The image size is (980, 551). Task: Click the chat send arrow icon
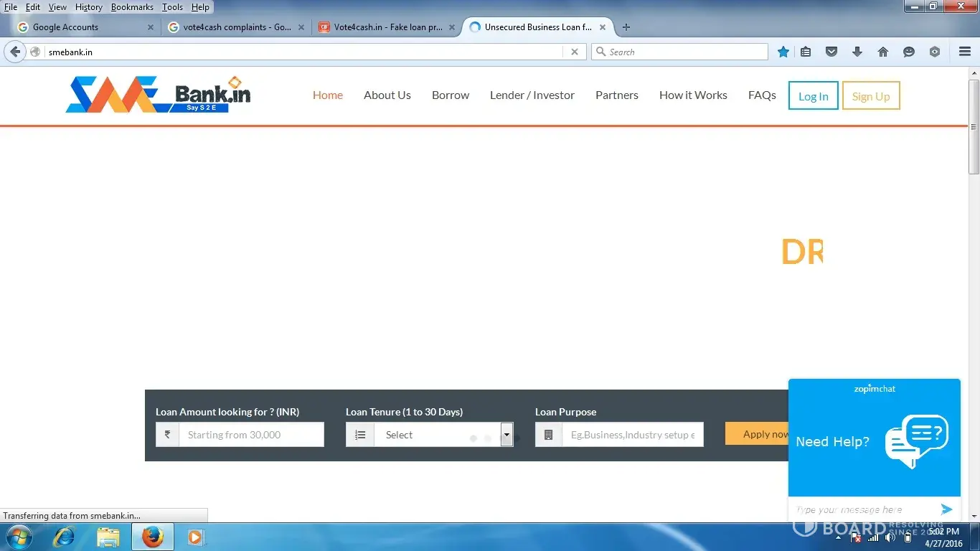(946, 509)
